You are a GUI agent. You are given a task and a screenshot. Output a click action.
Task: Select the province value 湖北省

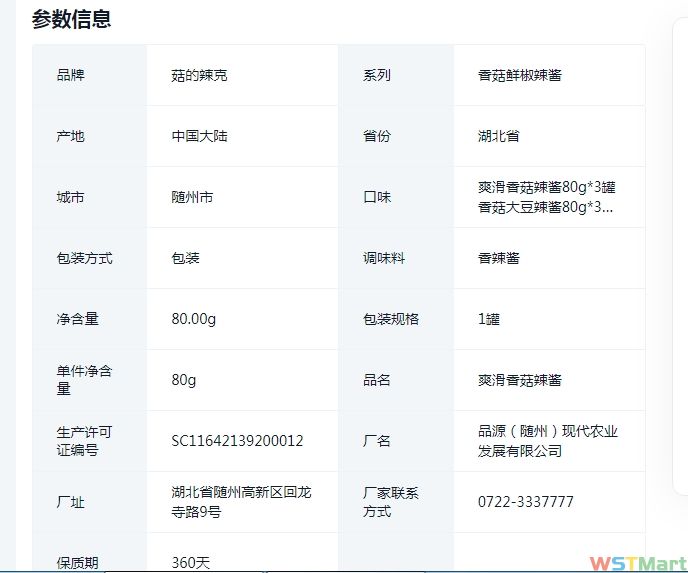click(499, 136)
